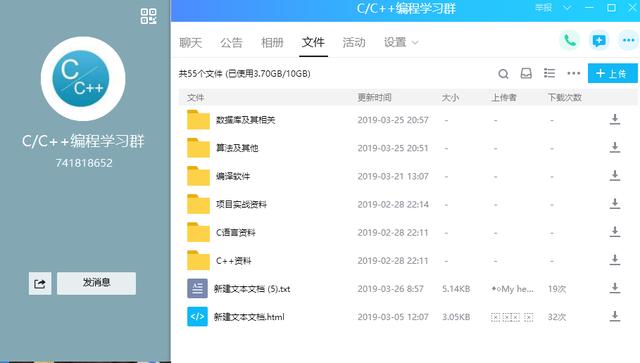
Task: Open the C语言资料 folder icon
Action: point(198,232)
